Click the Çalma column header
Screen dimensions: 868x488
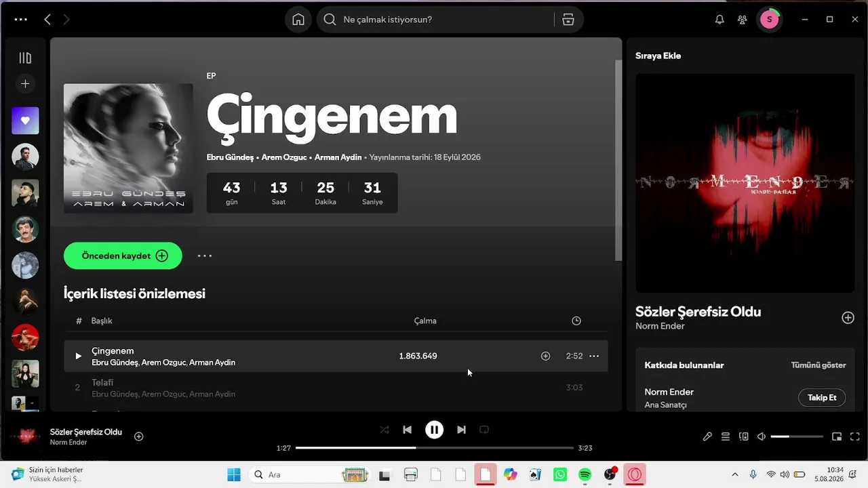tap(425, 321)
